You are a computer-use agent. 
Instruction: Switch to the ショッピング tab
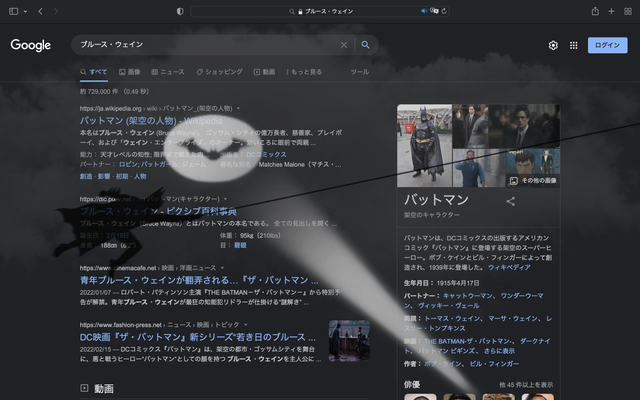(x=219, y=72)
